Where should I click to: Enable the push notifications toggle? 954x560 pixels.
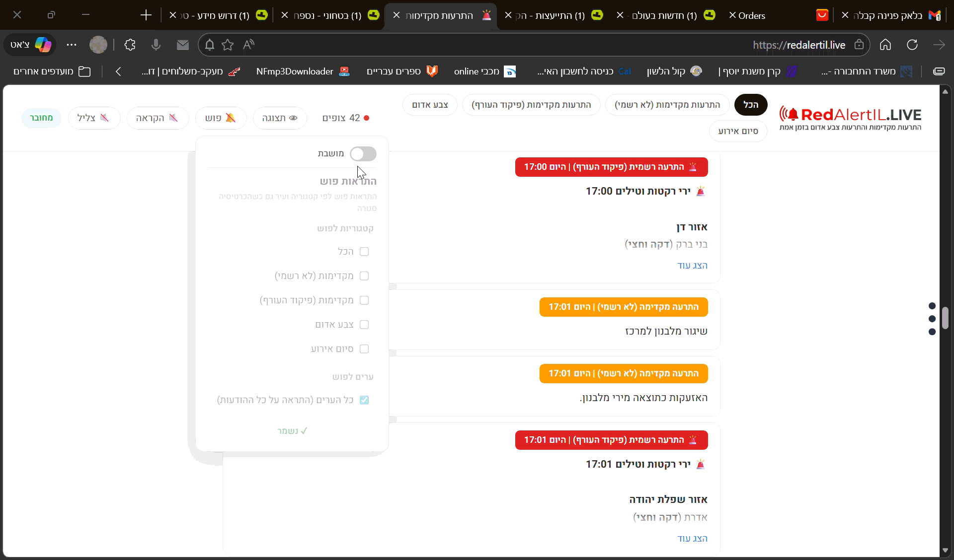(x=363, y=154)
